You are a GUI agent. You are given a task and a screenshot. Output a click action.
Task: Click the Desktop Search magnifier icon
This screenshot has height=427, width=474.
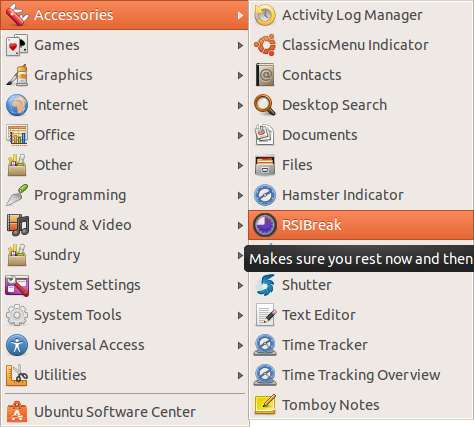265,105
